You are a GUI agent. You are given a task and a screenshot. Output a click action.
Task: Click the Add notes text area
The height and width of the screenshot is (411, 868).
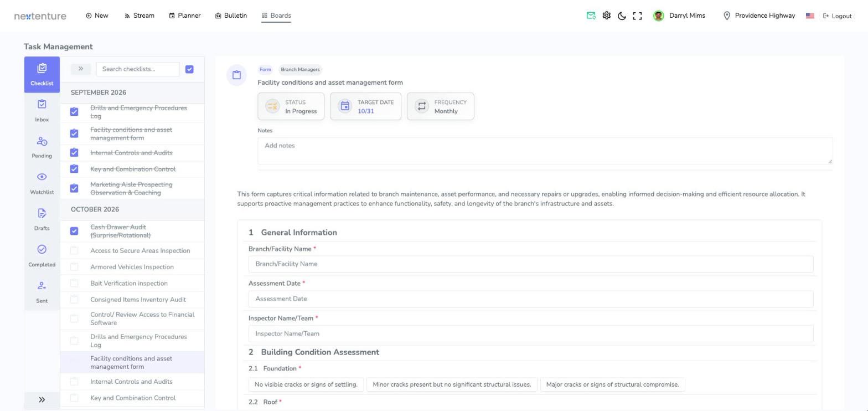pos(545,151)
